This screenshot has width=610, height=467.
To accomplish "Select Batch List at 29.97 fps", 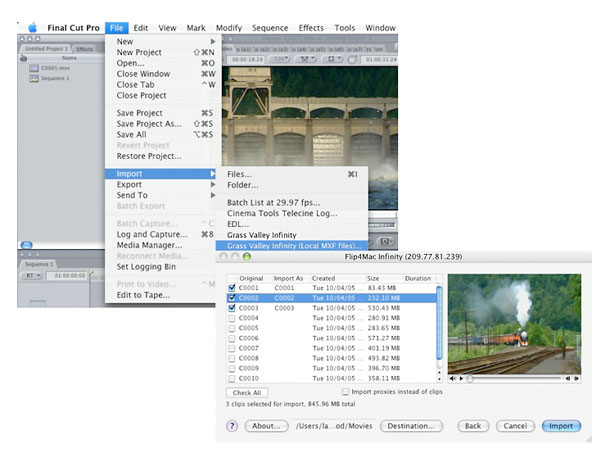I will (x=292, y=202).
